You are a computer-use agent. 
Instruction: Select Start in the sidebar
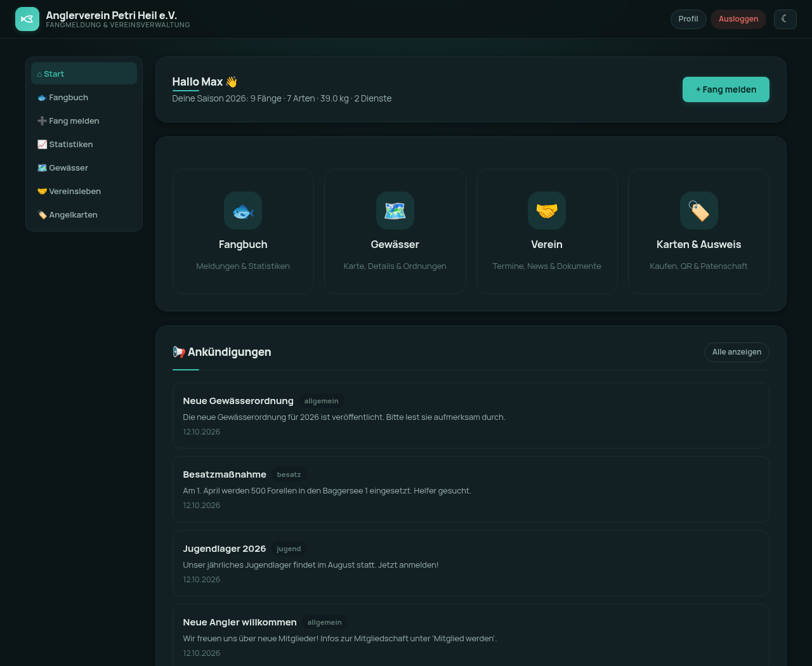[x=84, y=74]
